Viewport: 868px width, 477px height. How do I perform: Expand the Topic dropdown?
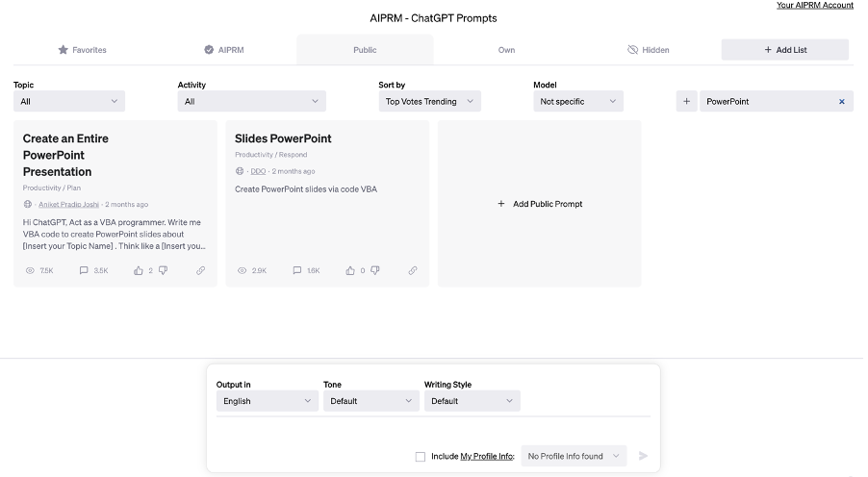tap(69, 101)
